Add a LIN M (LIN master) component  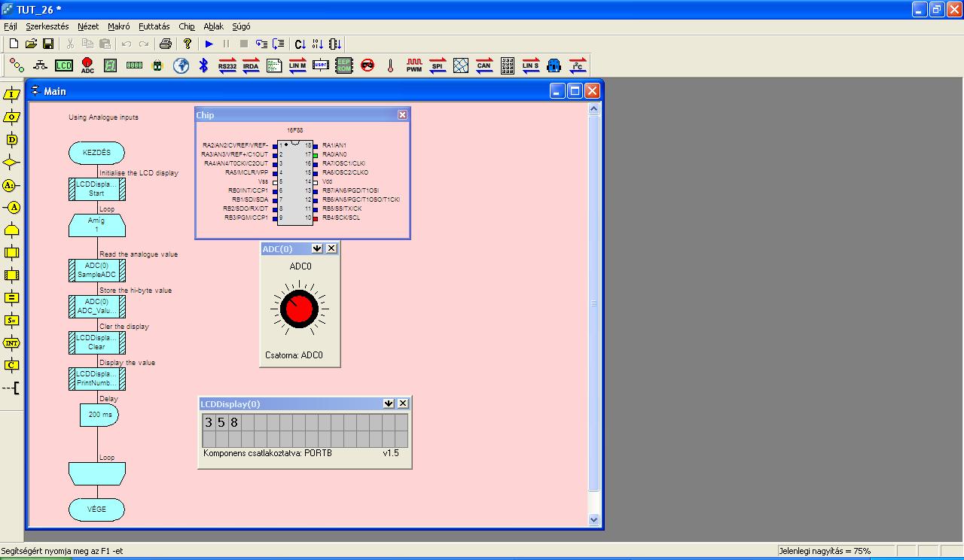pos(297,65)
